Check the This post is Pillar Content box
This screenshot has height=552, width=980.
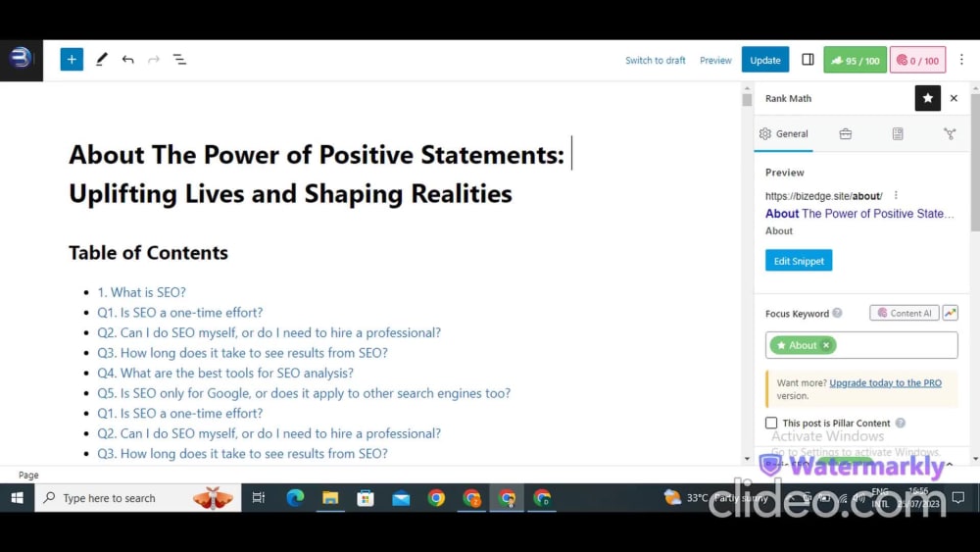[771, 423]
